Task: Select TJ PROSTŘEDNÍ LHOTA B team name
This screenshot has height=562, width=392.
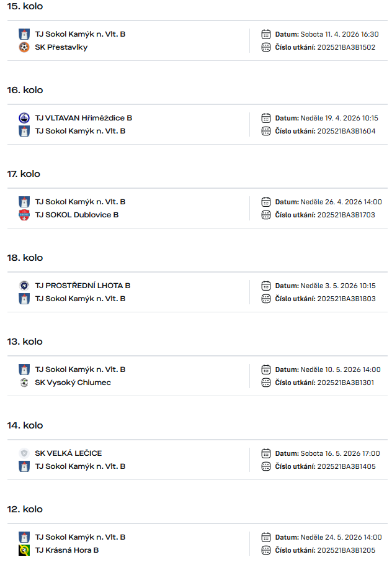Action: coord(82,286)
